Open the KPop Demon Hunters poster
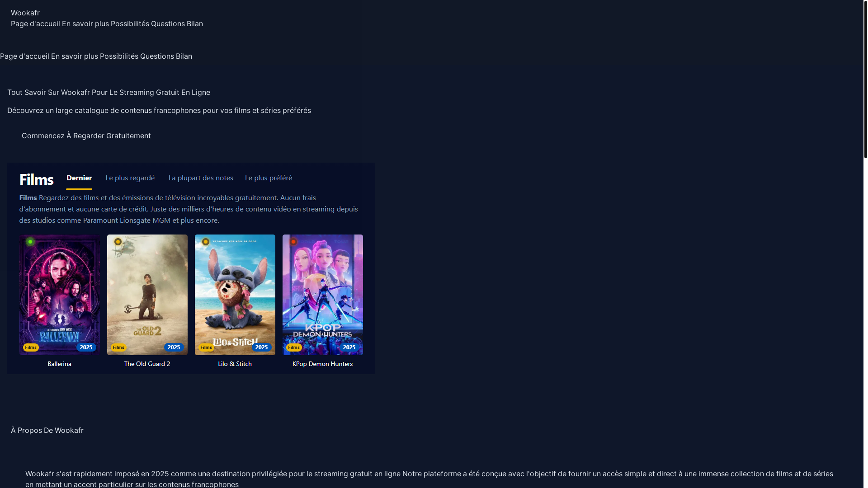Screen dimensions: 868x488 (x=323, y=295)
